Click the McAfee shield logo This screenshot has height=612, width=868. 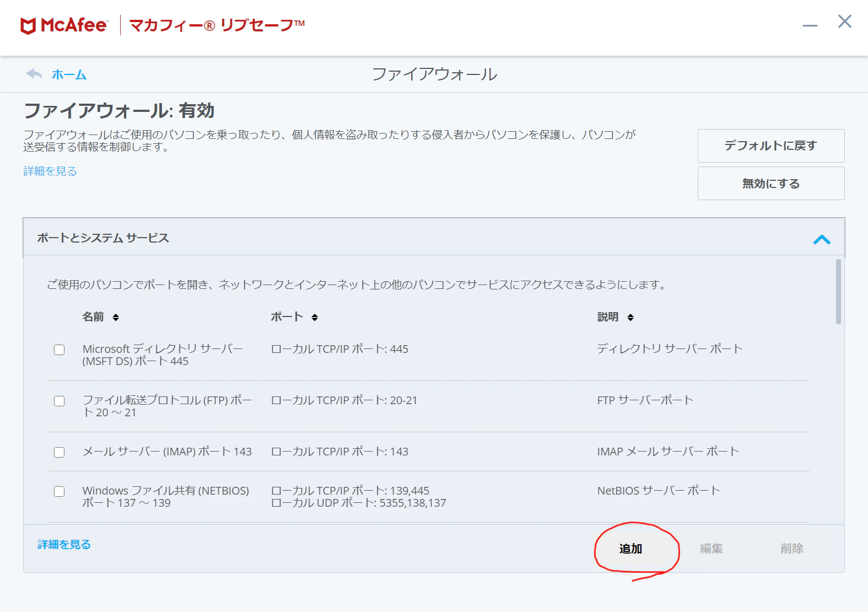tap(28, 25)
